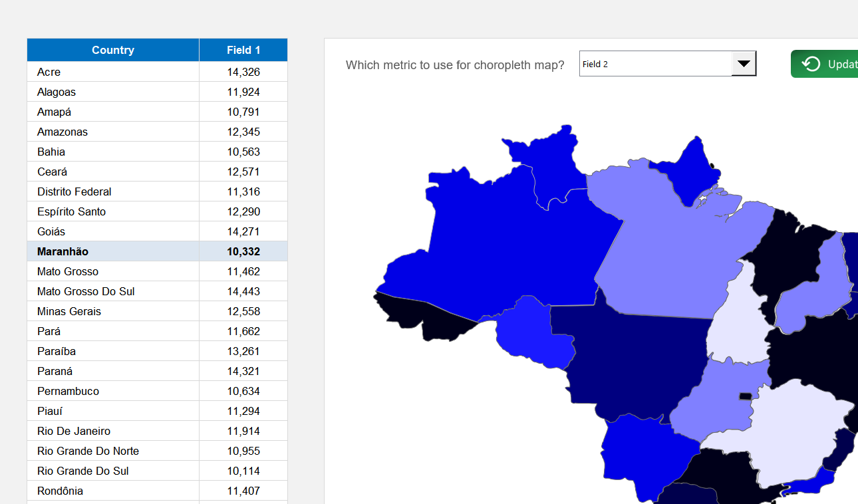Select the Acre row in the table
The width and height of the screenshot is (858, 504).
112,71
